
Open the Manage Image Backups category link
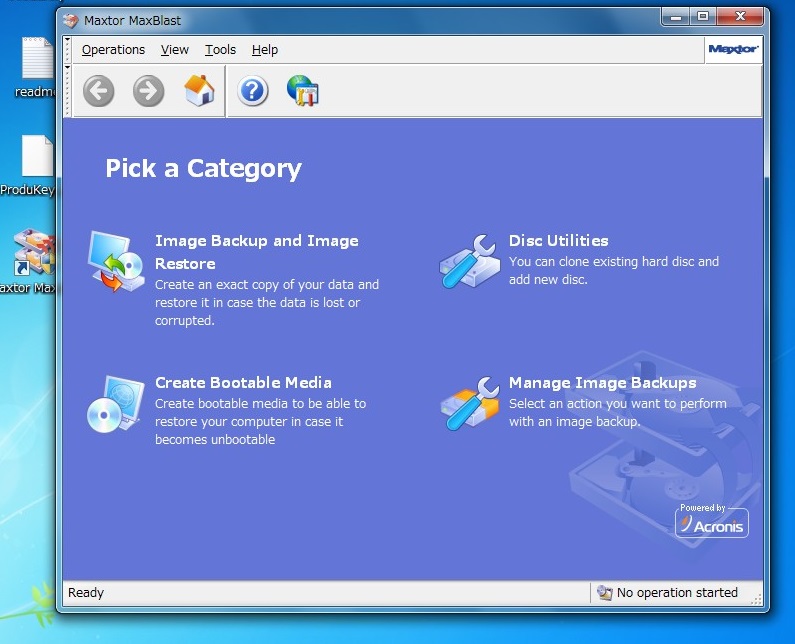602,383
